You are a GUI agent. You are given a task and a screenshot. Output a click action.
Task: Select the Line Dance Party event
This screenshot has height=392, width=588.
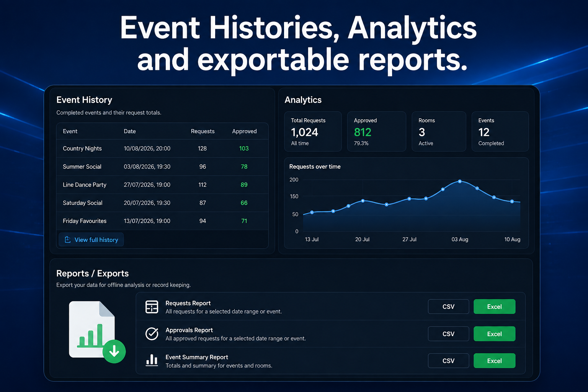162,185
